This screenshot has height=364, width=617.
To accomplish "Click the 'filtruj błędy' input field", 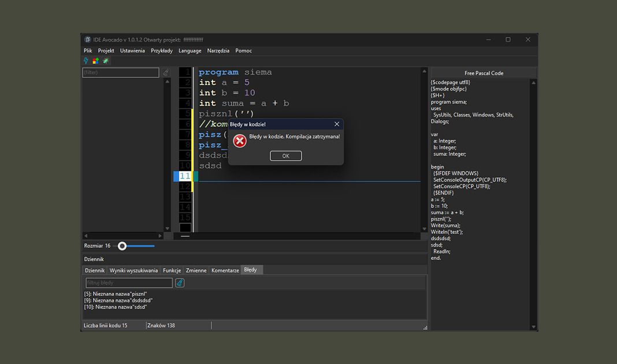I will (x=129, y=283).
